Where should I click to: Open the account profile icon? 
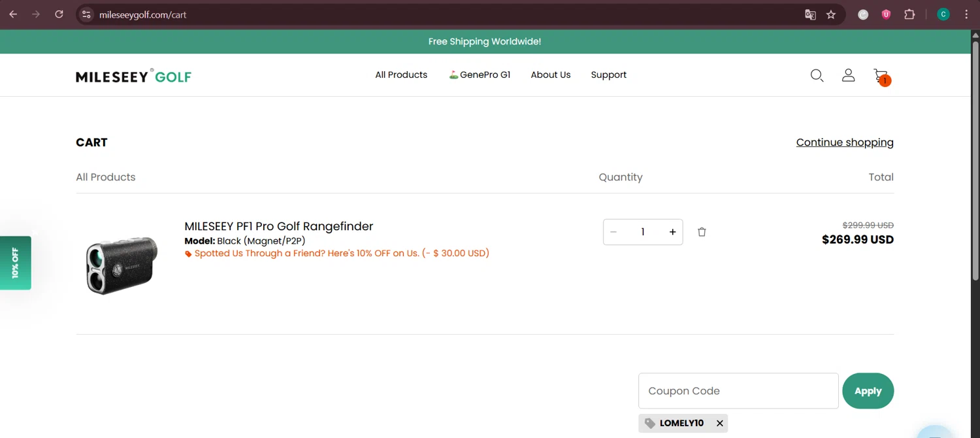point(848,75)
